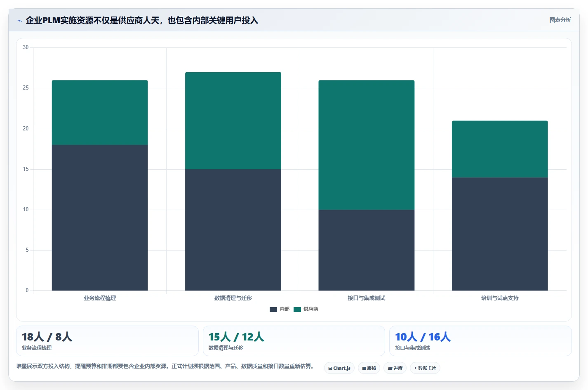Click the y-axis tick label 20
Viewport: 588px width, 390px height.
point(26,129)
